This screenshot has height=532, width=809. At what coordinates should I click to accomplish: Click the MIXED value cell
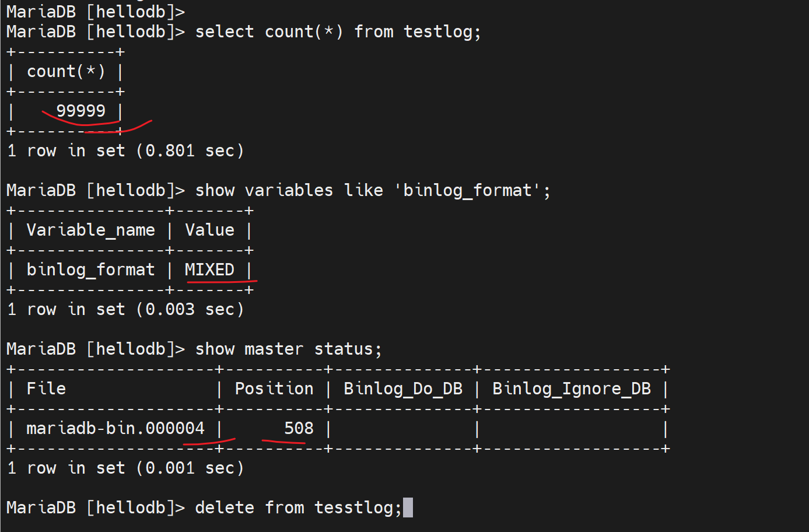click(209, 269)
